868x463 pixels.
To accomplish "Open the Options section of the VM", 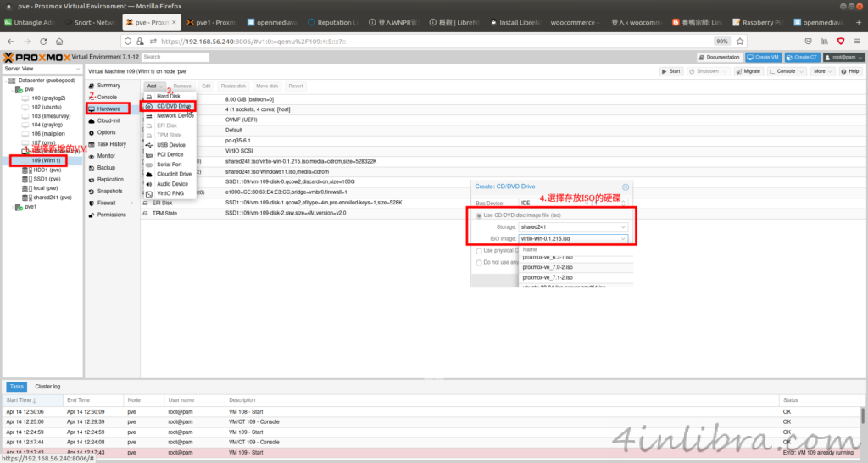I will tap(106, 132).
